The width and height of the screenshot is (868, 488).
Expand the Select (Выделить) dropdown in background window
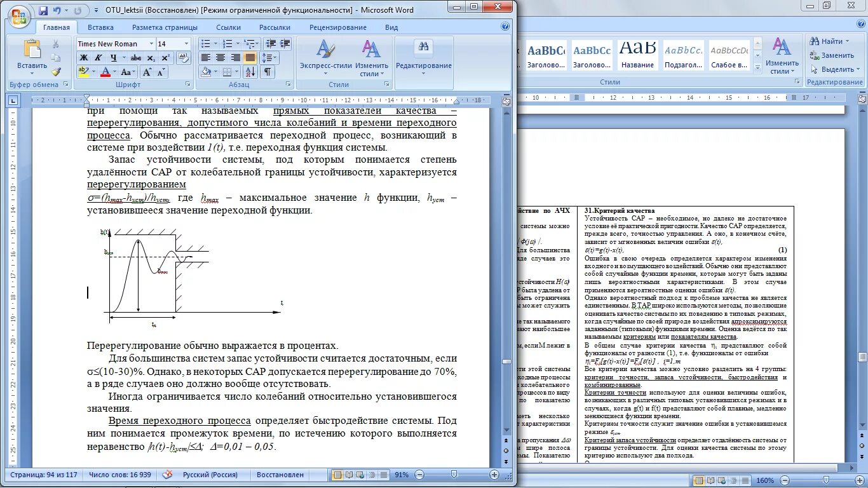tap(858, 69)
